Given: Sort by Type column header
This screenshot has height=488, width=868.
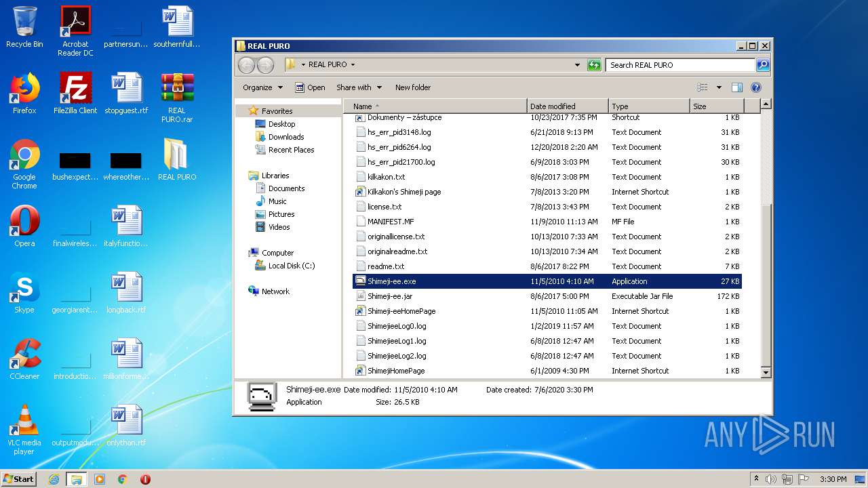Looking at the screenshot, I should click(x=649, y=106).
